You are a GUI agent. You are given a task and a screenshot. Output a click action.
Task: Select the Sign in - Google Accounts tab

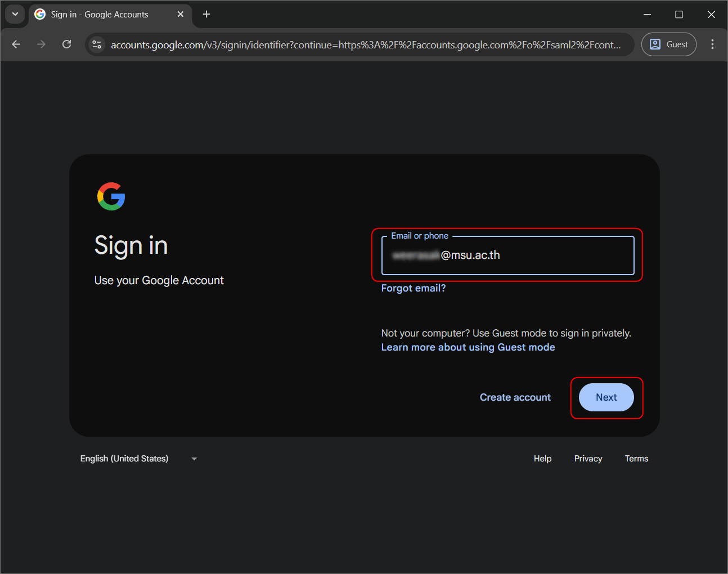coord(100,15)
